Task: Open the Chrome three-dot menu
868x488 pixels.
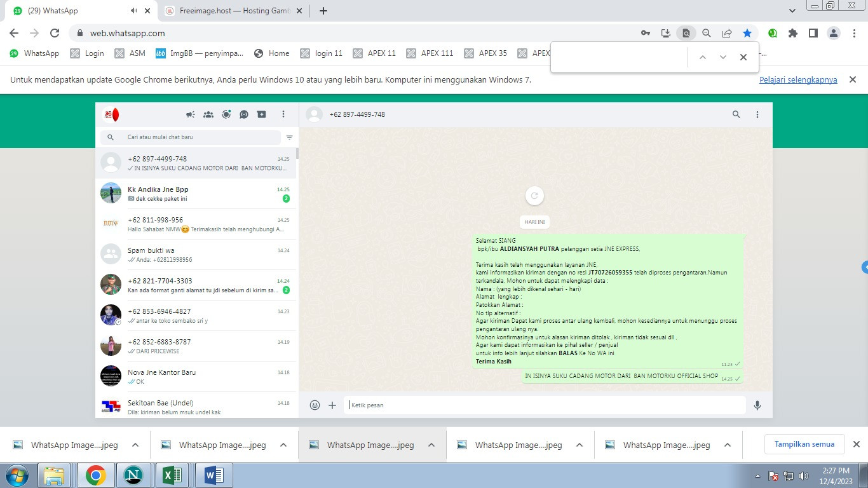Action: (x=854, y=33)
